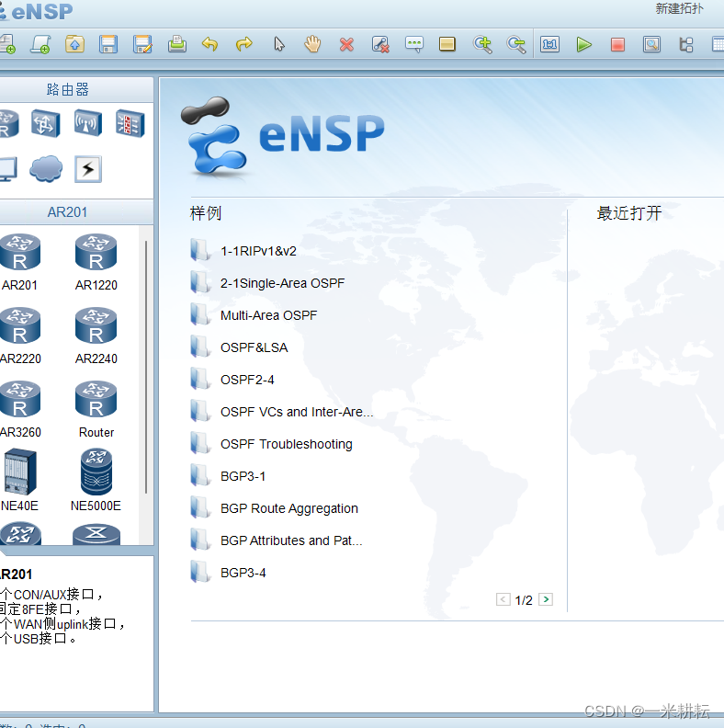Click the show all interfaces icon
This screenshot has height=728, width=724.
686,44
